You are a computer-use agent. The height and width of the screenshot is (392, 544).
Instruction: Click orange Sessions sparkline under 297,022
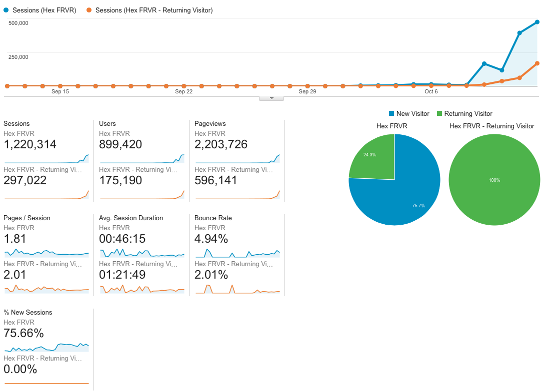tap(46, 195)
